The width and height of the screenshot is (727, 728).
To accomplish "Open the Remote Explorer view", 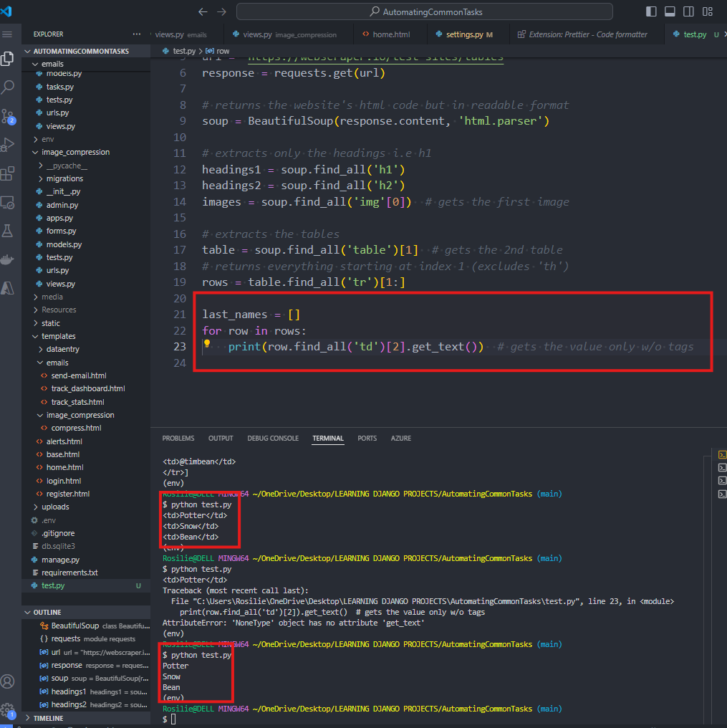I will click(x=7, y=203).
